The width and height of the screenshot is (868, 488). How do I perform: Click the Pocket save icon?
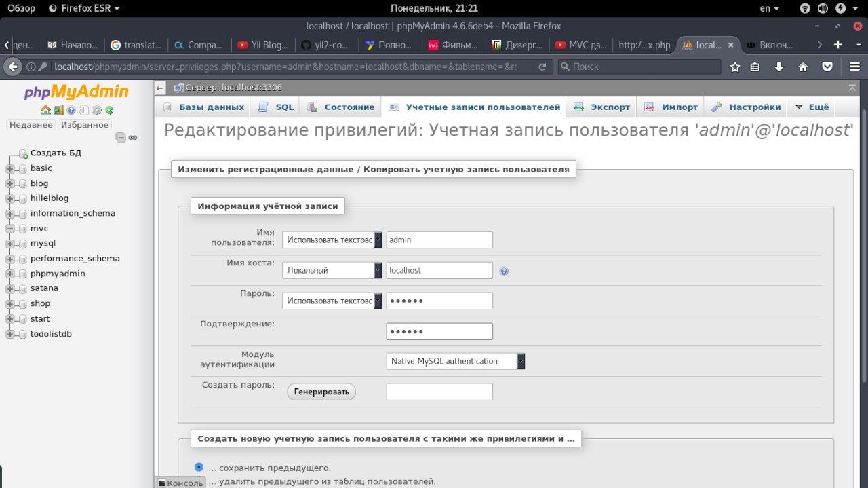point(827,67)
